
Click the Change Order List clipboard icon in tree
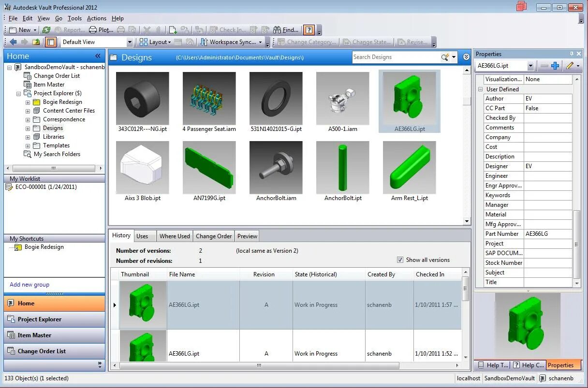(28, 76)
